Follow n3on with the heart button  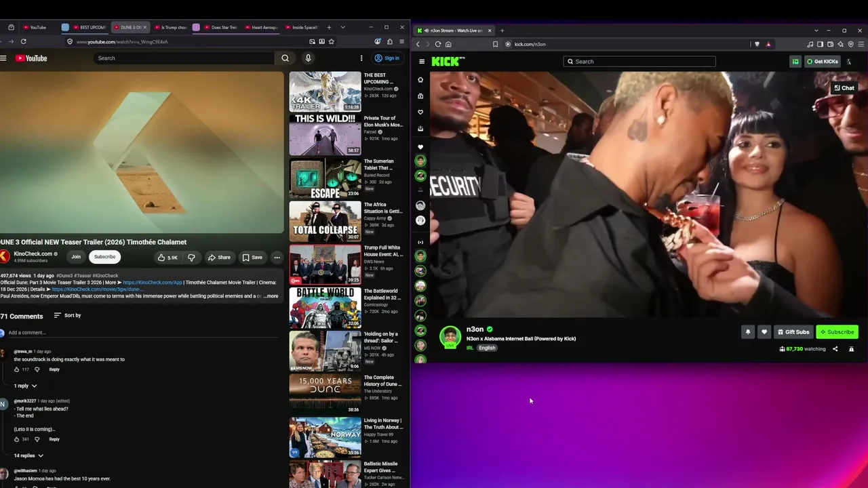coord(764,332)
